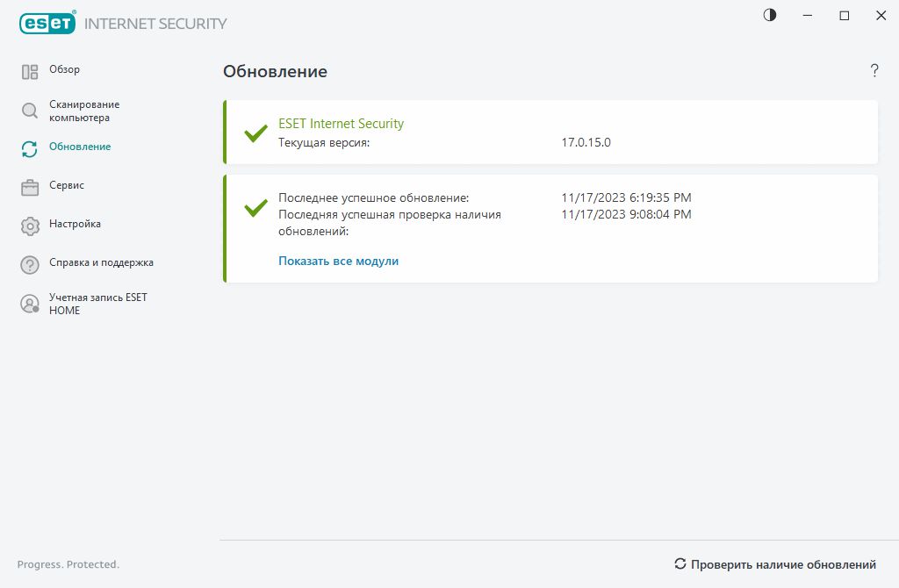Click the ESET HOME account icon
The image size is (899, 588).
click(x=30, y=304)
